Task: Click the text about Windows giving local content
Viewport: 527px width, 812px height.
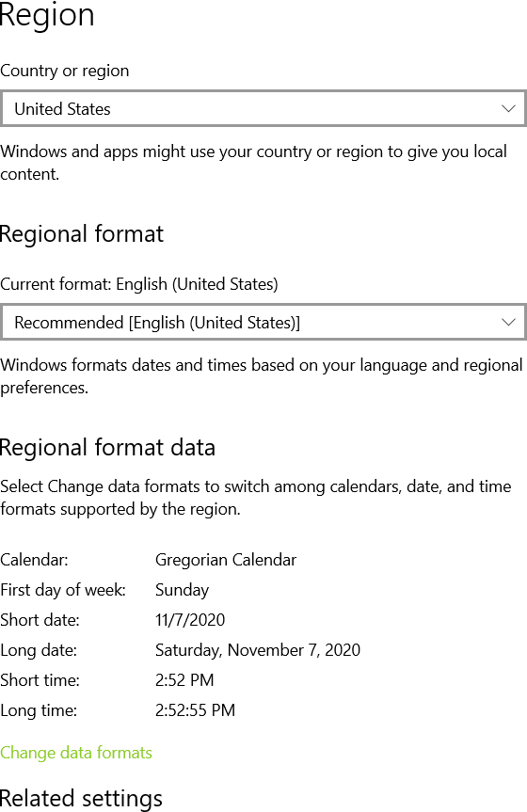Action: (x=254, y=163)
